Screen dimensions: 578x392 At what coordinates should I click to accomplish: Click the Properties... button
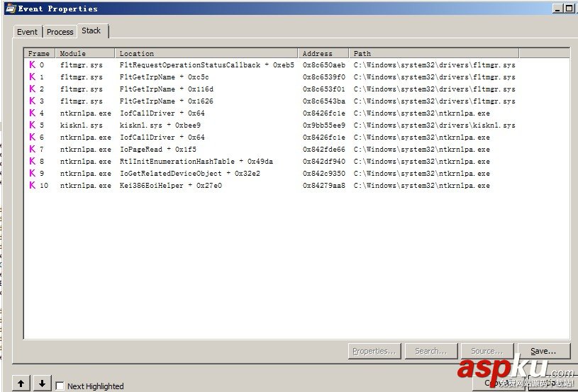click(374, 351)
